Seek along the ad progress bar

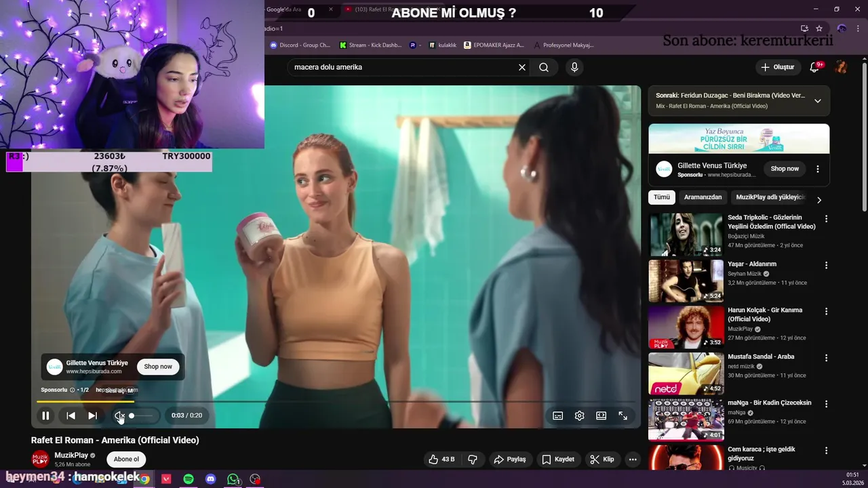336,402
